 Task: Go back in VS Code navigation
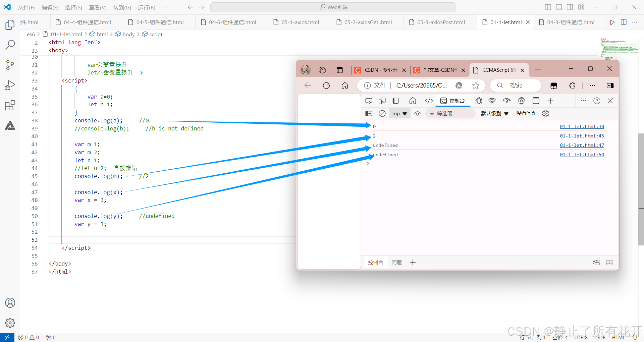191,7
